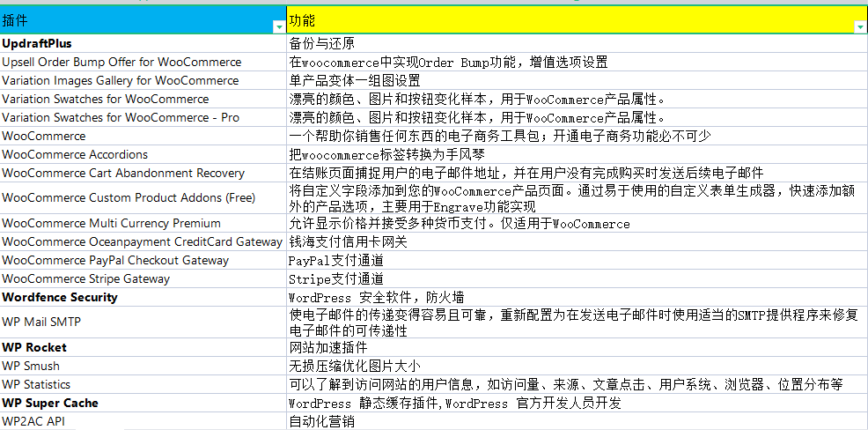Image resolution: width=868 pixels, height=430 pixels.
Task: Click the 自动化营销 cell
Action: [x=577, y=421]
